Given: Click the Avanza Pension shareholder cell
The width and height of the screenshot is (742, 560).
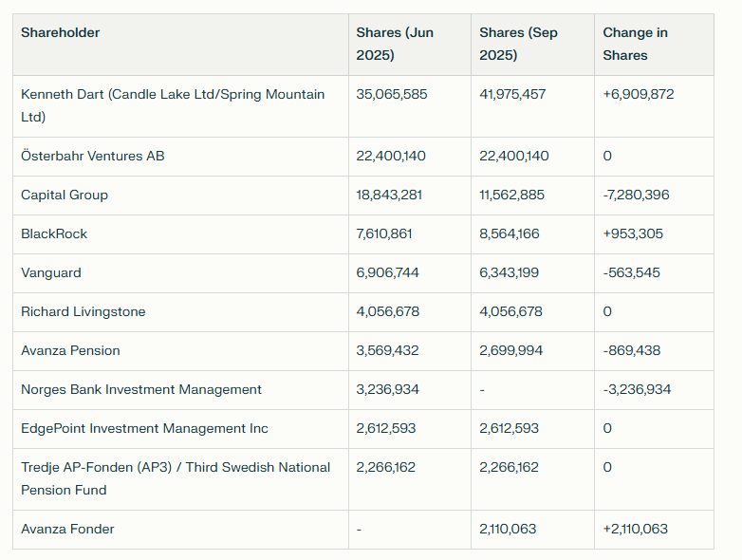Looking at the screenshot, I should point(71,350).
